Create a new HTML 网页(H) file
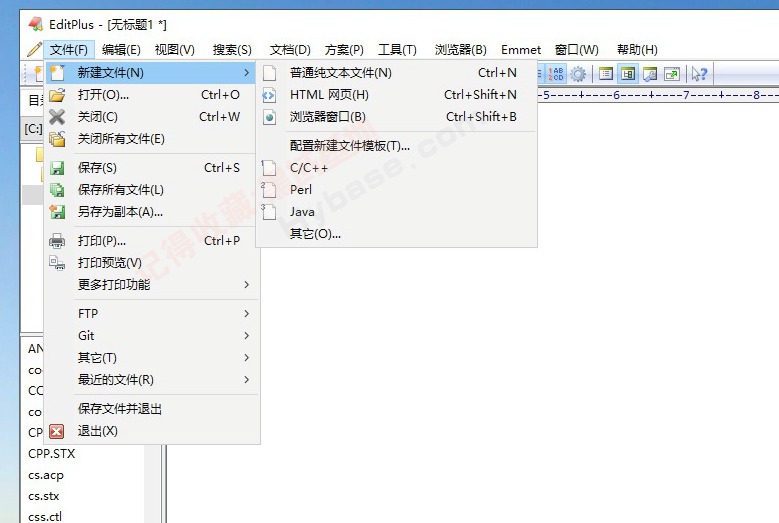This screenshot has height=523, width=779. (x=396, y=95)
